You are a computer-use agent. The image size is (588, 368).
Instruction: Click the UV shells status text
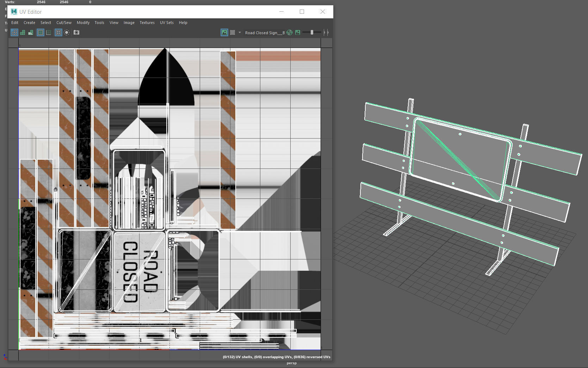coord(277,357)
